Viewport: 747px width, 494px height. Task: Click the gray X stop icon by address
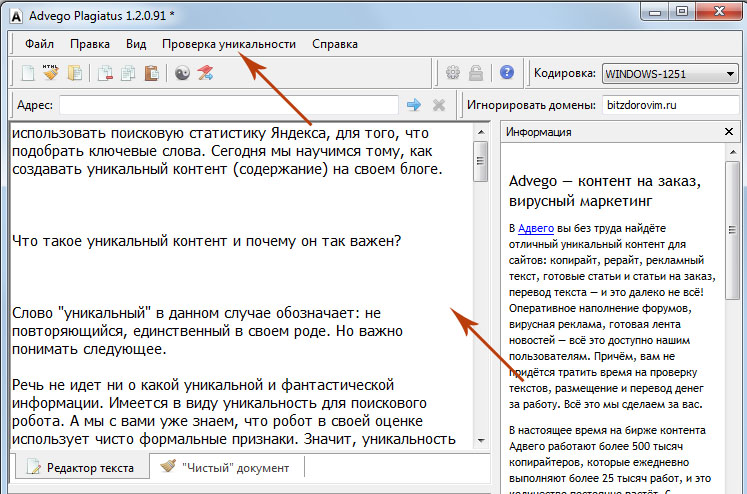(x=438, y=105)
